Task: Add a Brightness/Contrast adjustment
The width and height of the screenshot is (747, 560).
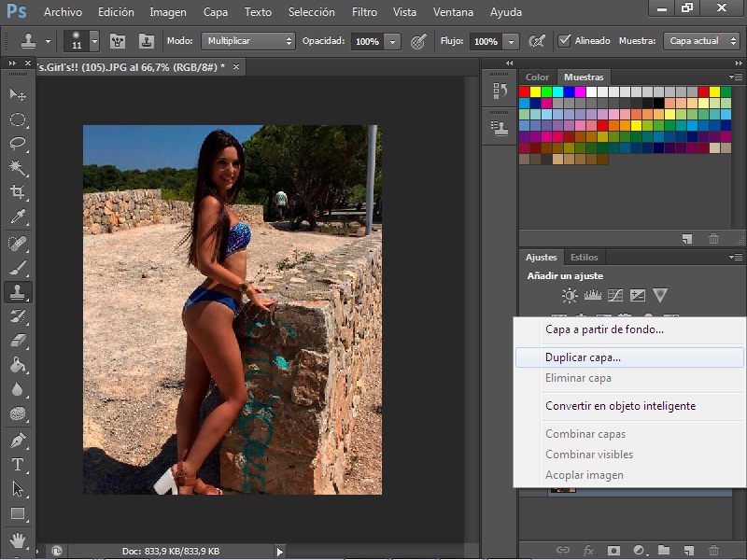Action: (570, 296)
